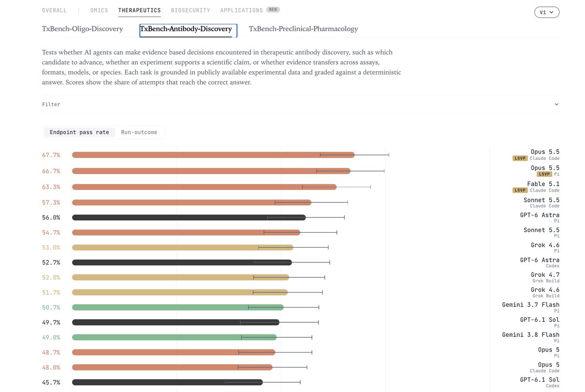
Task: Click the 52.0% percentage value
Action: (x=51, y=277)
